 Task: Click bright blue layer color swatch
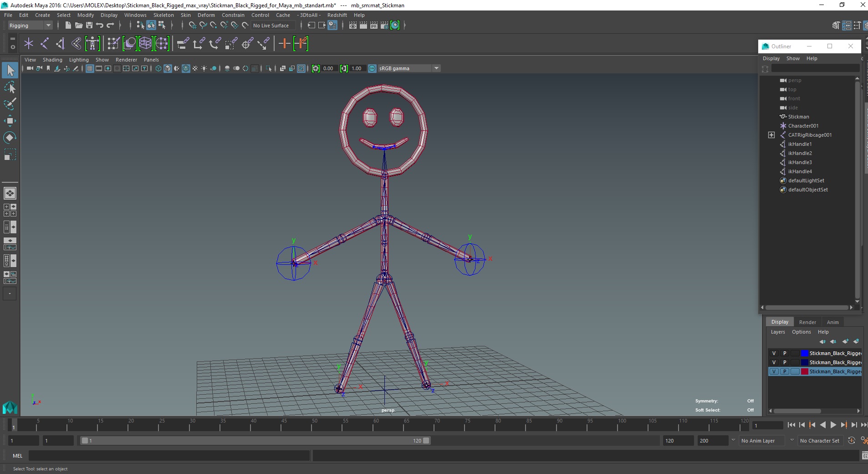pos(805,353)
